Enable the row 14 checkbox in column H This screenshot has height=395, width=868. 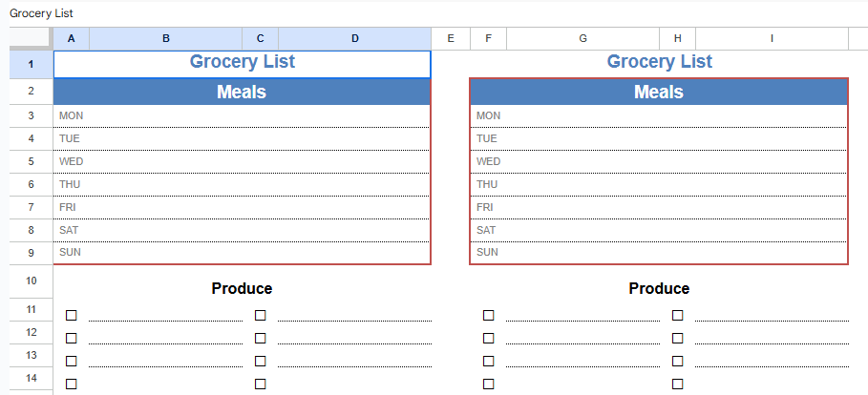(x=678, y=384)
